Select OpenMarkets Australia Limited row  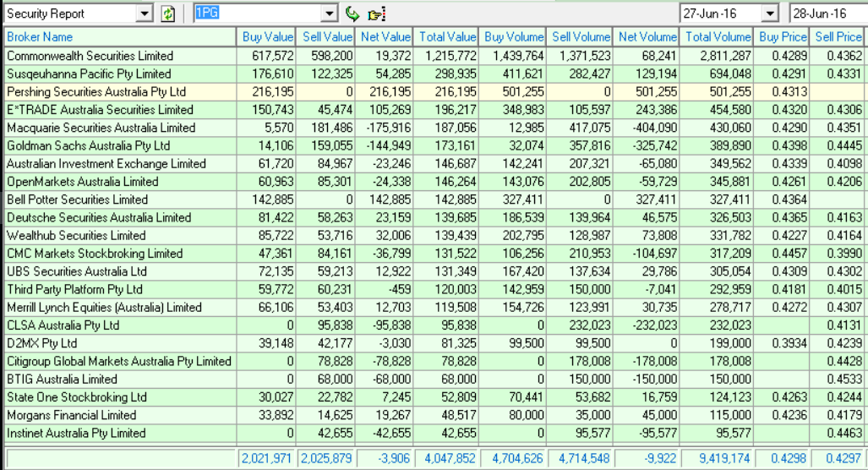coord(434,182)
